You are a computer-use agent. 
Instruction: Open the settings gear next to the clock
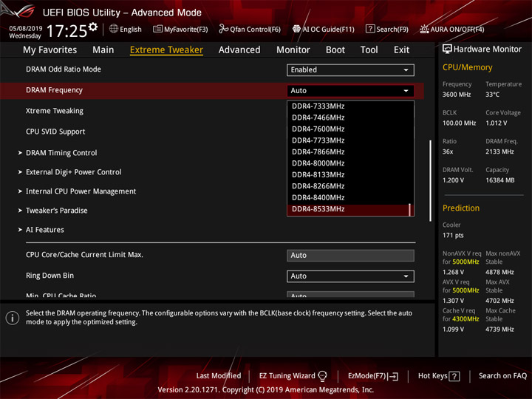pos(93,27)
